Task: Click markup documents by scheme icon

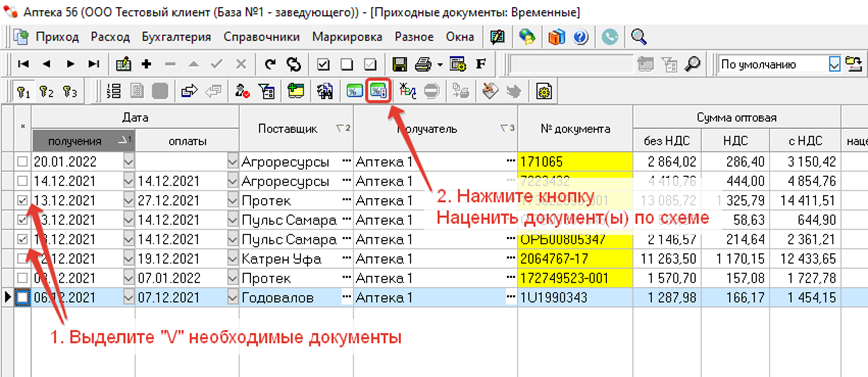Action: (x=379, y=91)
